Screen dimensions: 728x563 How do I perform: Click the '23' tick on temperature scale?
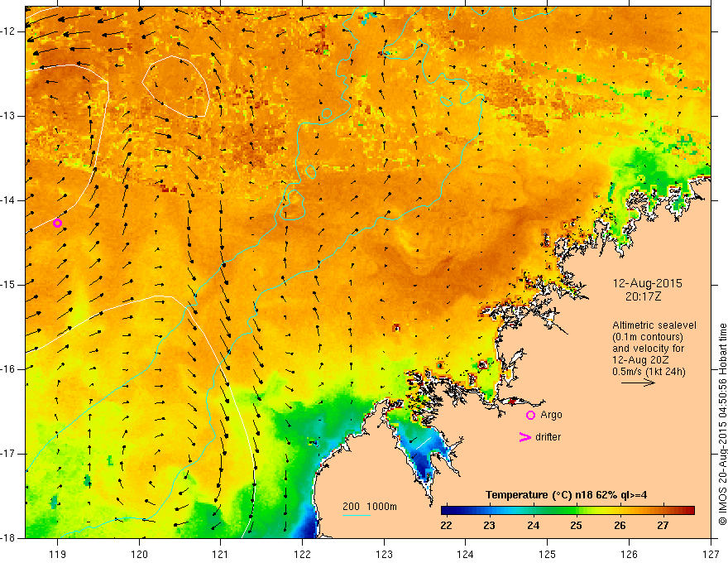[x=489, y=526]
